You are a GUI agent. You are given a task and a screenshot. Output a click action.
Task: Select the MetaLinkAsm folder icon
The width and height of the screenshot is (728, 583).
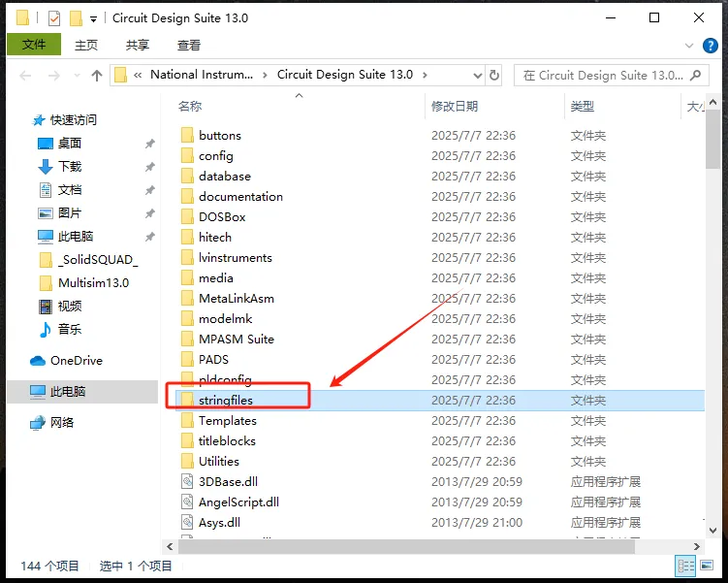click(x=187, y=298)
